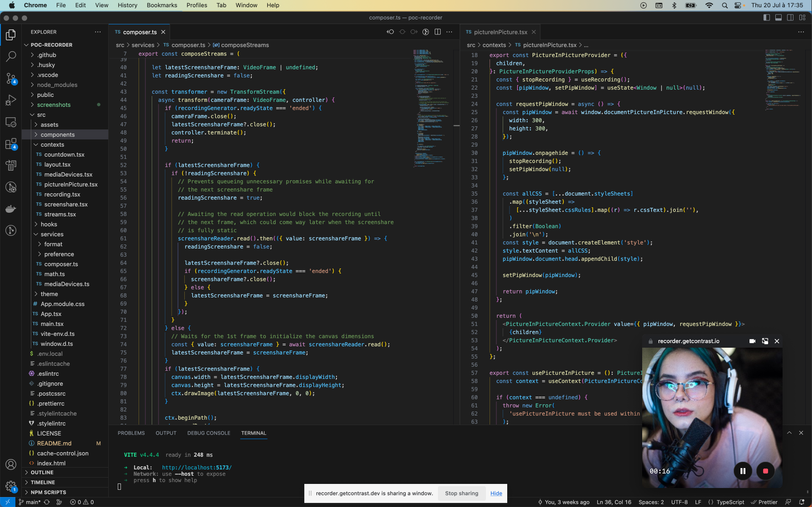Open Extensions view with badge 4

coord(11,143)
